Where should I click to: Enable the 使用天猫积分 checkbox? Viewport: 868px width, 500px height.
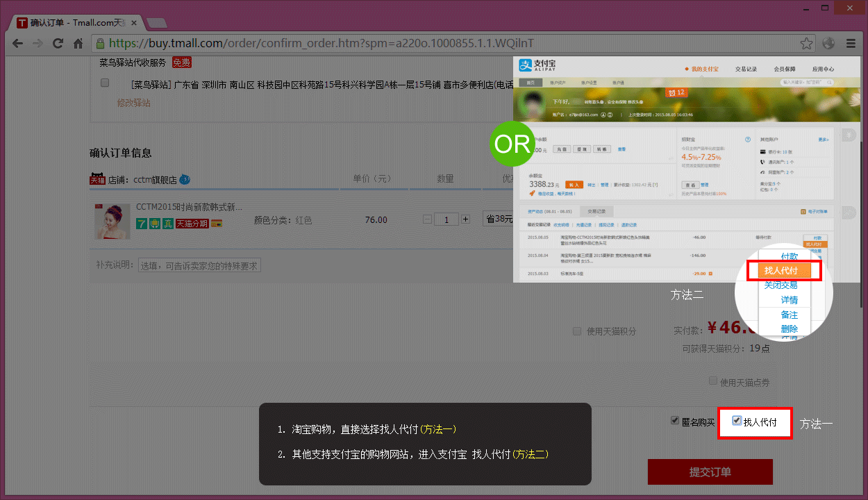(x=577, y=331)
